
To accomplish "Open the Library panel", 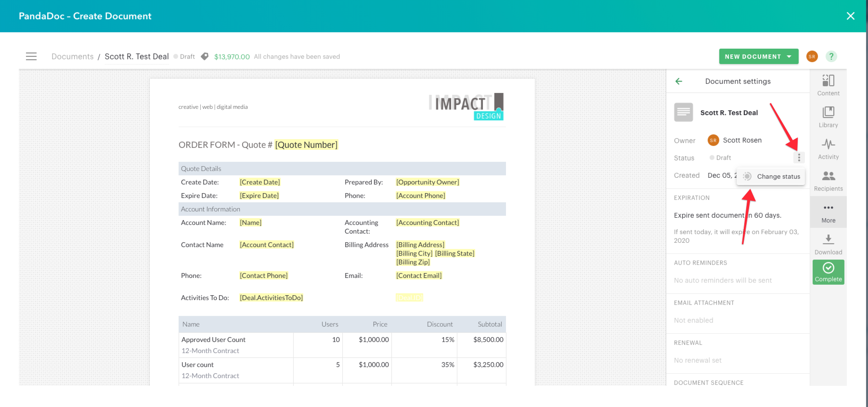I will pyautogui.click(x=828, y=117).
